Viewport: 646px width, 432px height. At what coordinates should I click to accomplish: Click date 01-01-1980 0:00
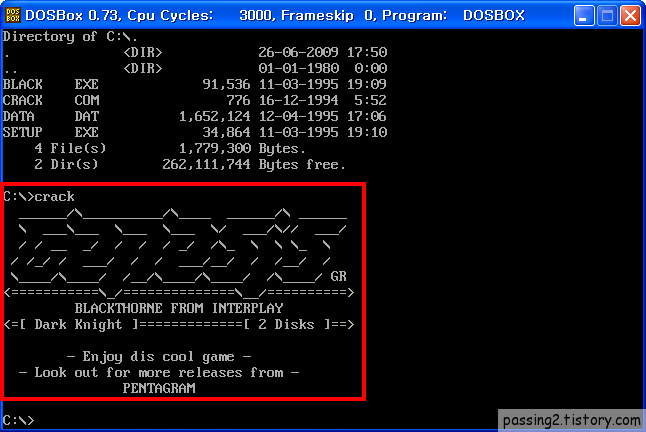[323, 68]
